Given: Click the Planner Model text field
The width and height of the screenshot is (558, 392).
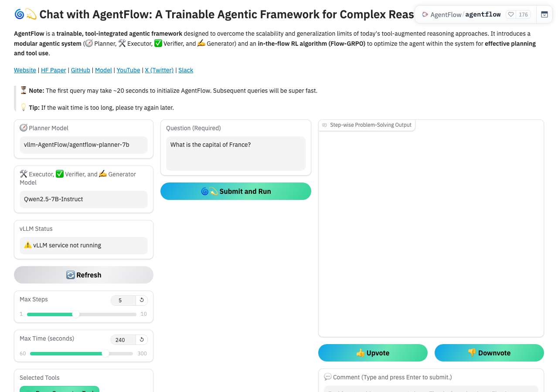Looking at the screenshot, I should (84, 145).
